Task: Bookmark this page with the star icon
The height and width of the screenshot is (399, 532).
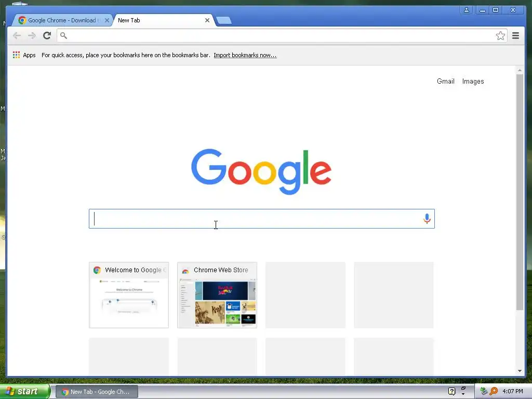Action: 500,36
